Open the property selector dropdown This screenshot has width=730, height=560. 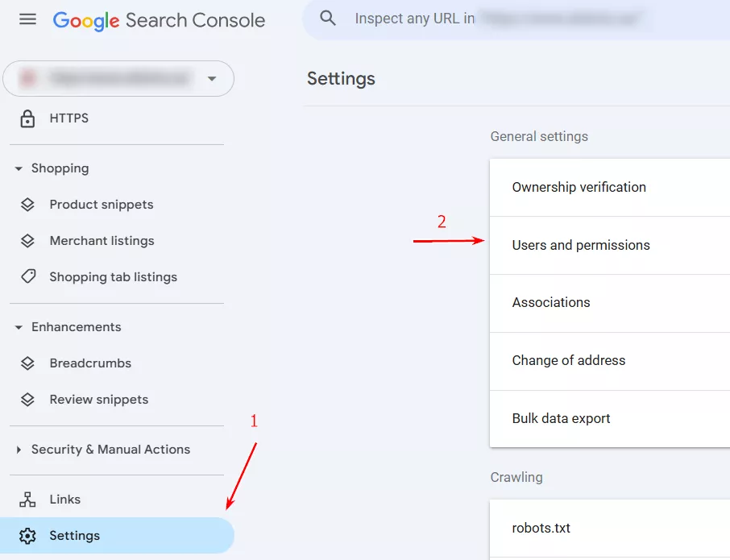point(212,79)
